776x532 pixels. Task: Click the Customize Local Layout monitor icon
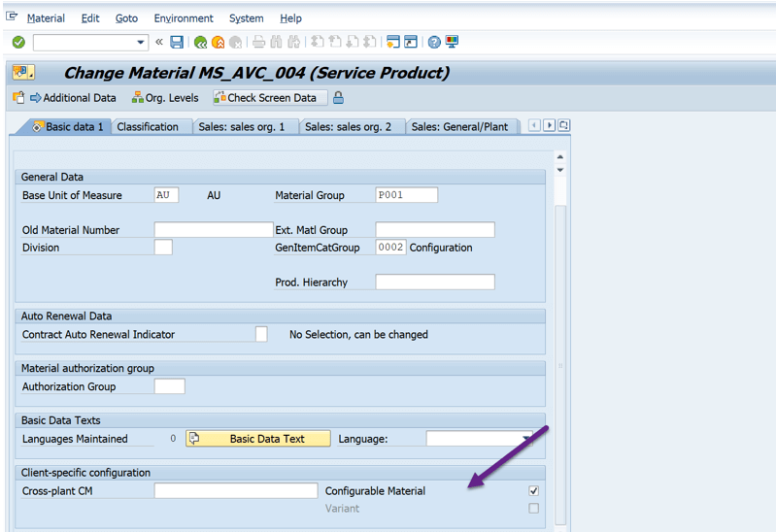(452, 42)
